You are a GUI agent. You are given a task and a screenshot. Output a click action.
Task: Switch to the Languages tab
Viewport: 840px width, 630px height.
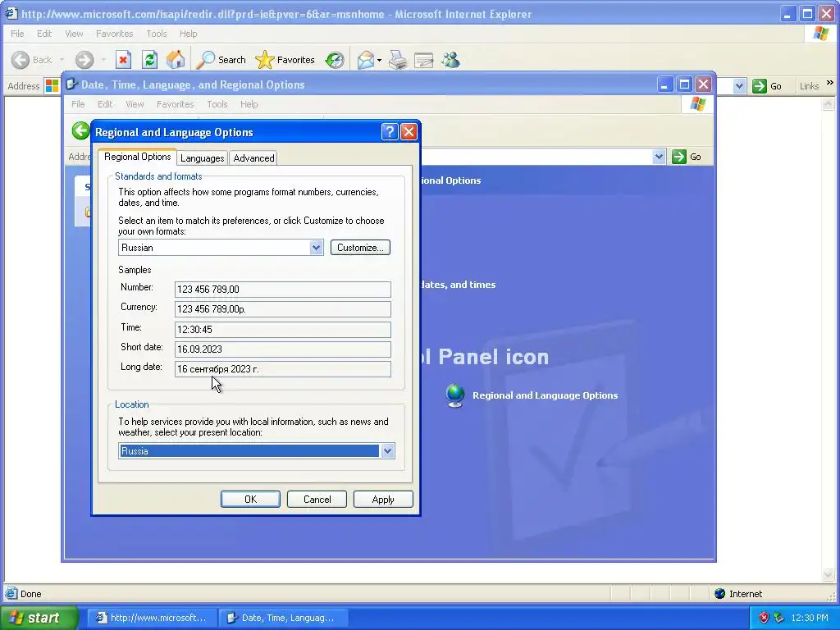pos(202,158)
